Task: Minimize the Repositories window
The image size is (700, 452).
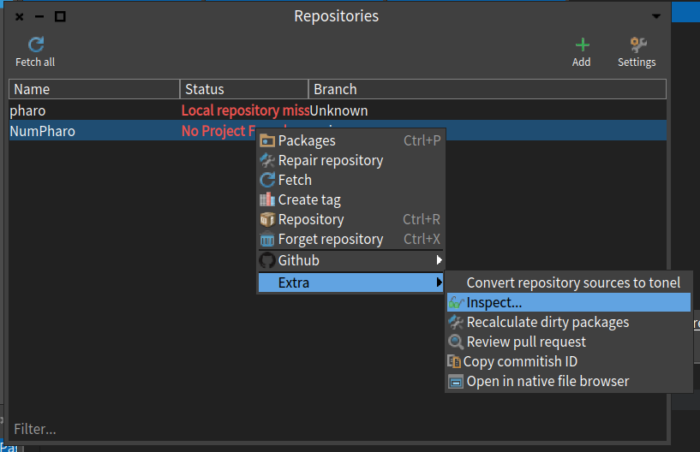Action: click(x=39, y=17)
